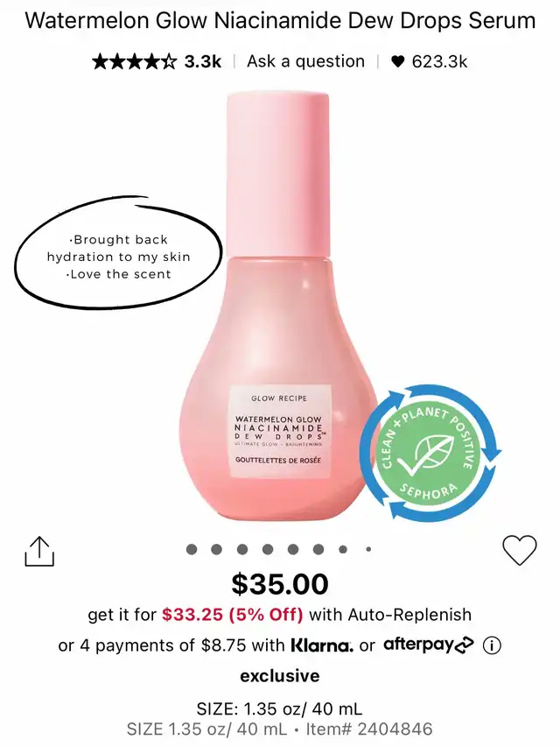Tap the 3.3k review count

203,61
